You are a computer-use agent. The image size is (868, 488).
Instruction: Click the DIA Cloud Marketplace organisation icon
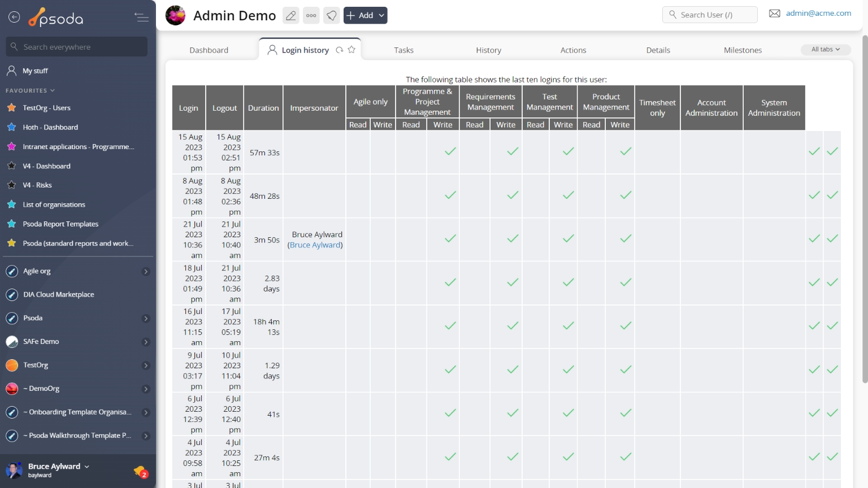tap(12, 295)
